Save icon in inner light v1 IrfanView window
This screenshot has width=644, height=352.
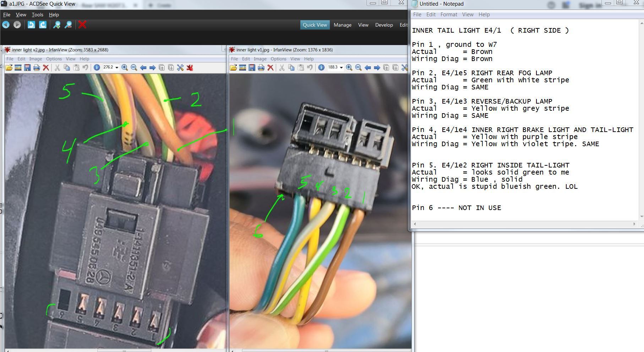click(252, 67)
